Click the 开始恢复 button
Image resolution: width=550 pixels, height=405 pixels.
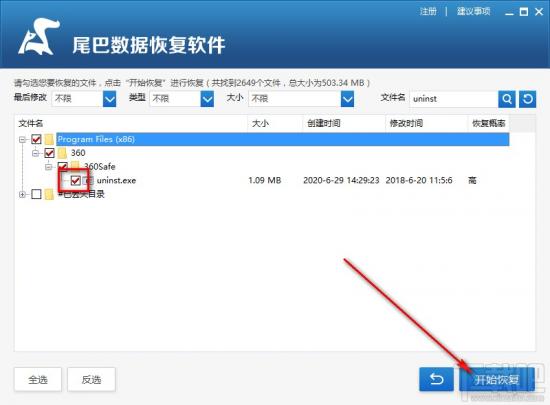(497, 379)
